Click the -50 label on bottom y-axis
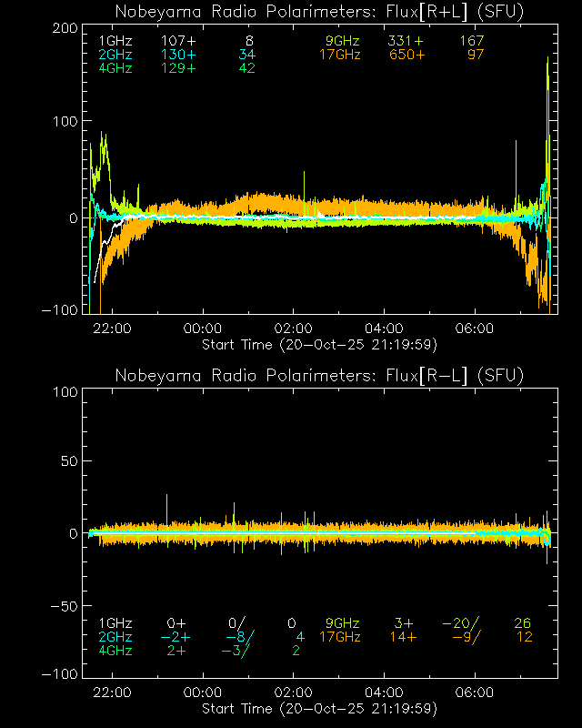Screen dimensions: 582x728 [64, 605]
